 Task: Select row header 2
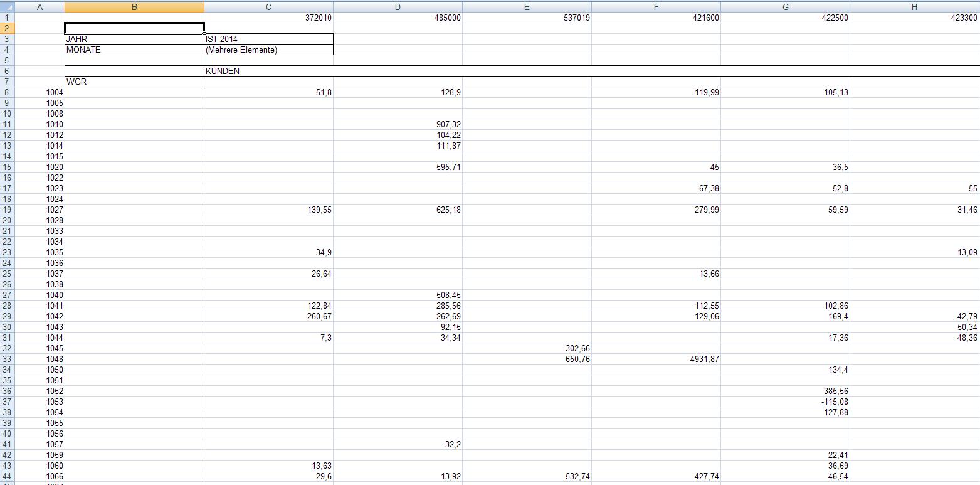coord(7,28)
